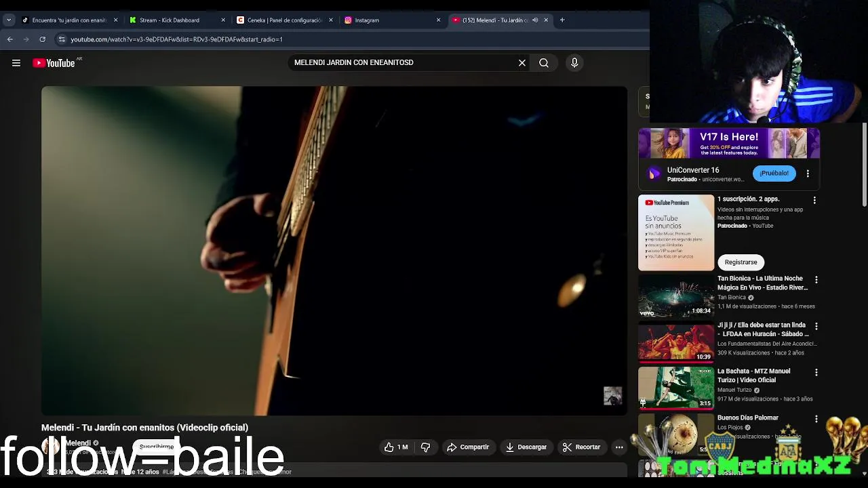Click the browser address bar URL
868x488 pixels.
[x=176, y=39]
